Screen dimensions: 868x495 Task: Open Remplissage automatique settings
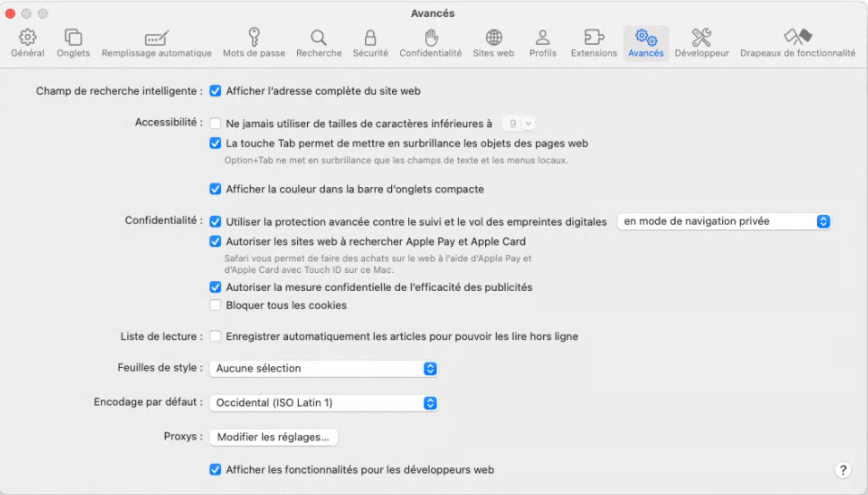pos(157,43)
